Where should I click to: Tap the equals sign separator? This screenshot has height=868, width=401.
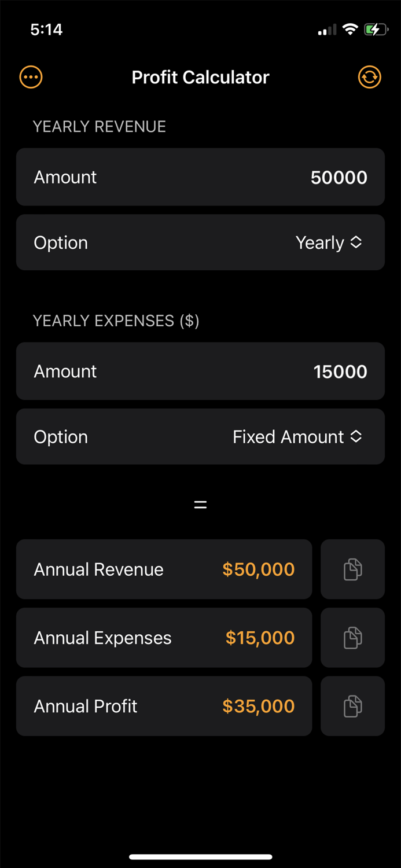[200, 503]
